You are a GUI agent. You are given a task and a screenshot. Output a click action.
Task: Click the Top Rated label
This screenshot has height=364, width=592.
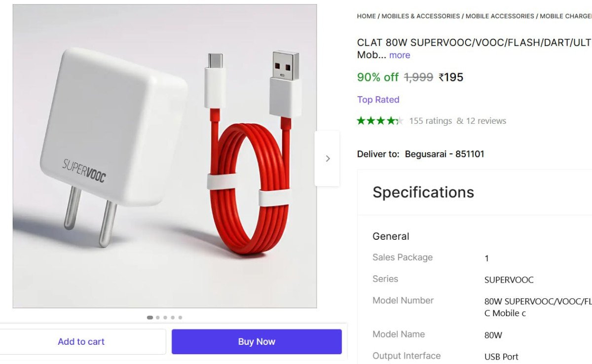pyautogui.click(x=378, y=100)
